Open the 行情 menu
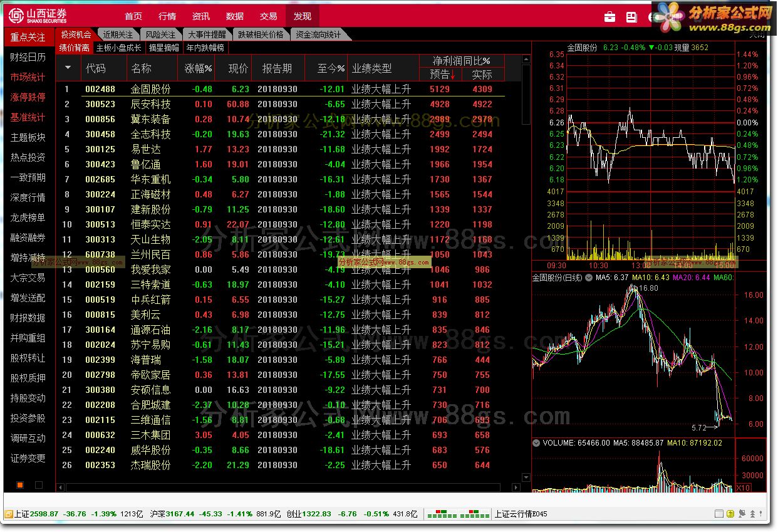Viewport: 778px width, 532px height. pyautogui.click(x=167, y=16)
